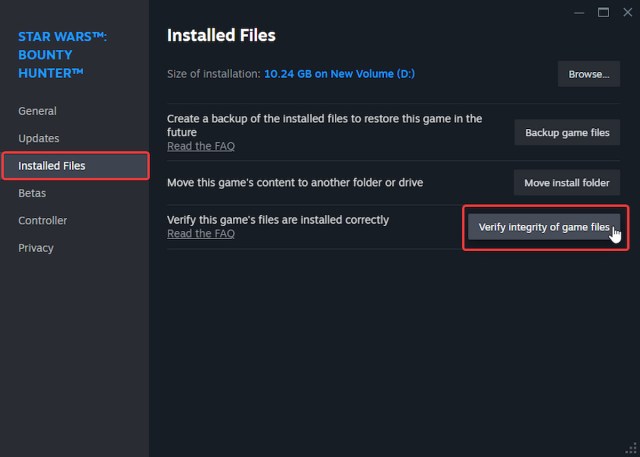Open the General settings tab
640x457 pixels.
[x=37, y=111]
